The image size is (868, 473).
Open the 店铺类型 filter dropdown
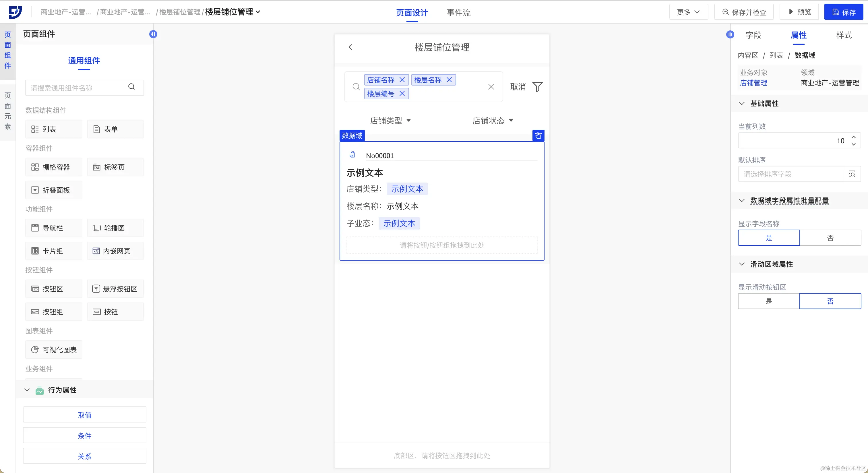coord(390,121)
